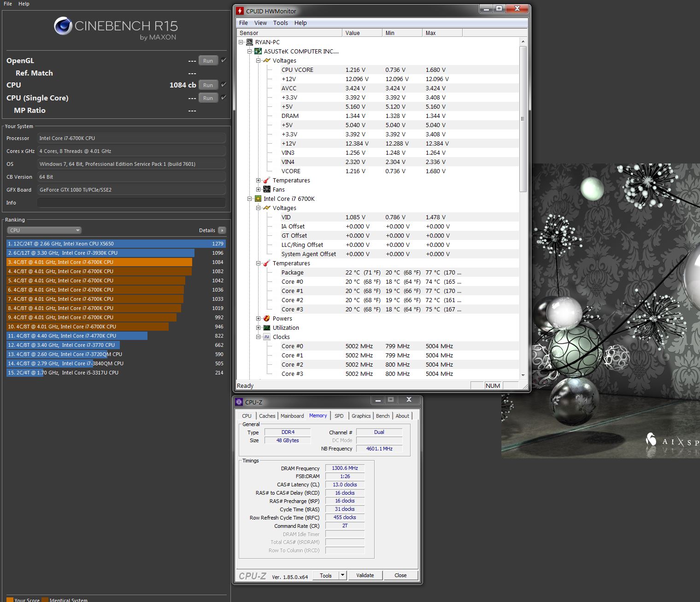Switch to CPU-Z Bench tab
Screen dimensions: 700x602
pyautogui.click(x=383, y=416)
